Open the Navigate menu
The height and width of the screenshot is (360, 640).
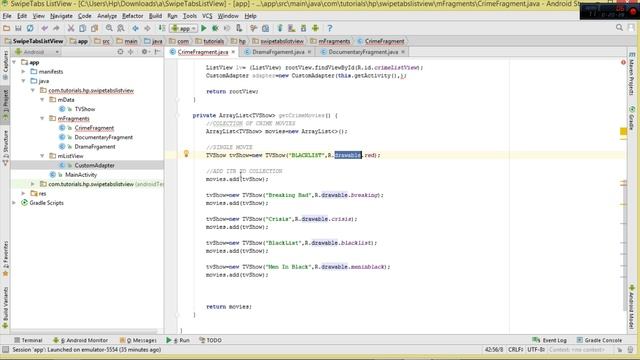pyautogui.click(x=61, y=16)
